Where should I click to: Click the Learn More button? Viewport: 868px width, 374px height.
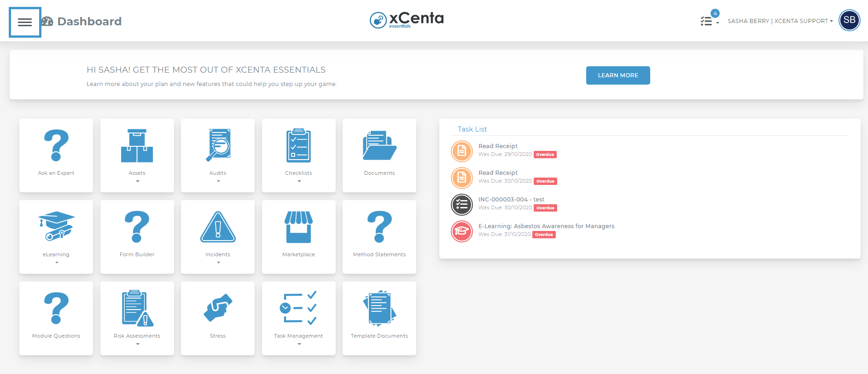click(x=618, y=75)
